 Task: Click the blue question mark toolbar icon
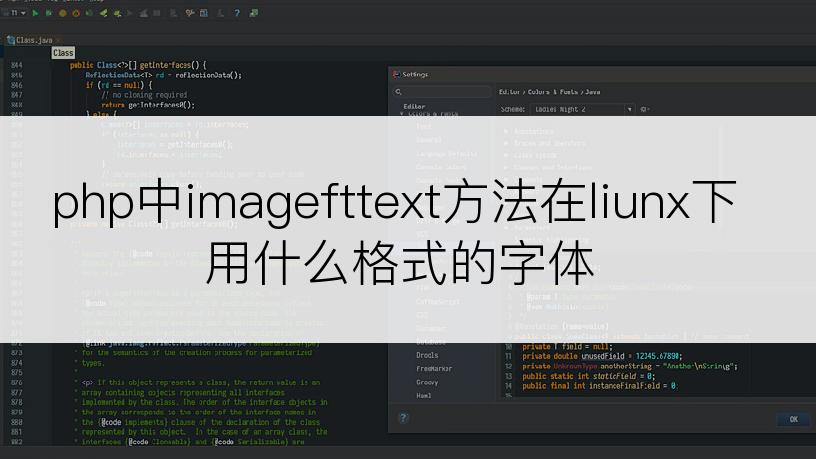237,13
